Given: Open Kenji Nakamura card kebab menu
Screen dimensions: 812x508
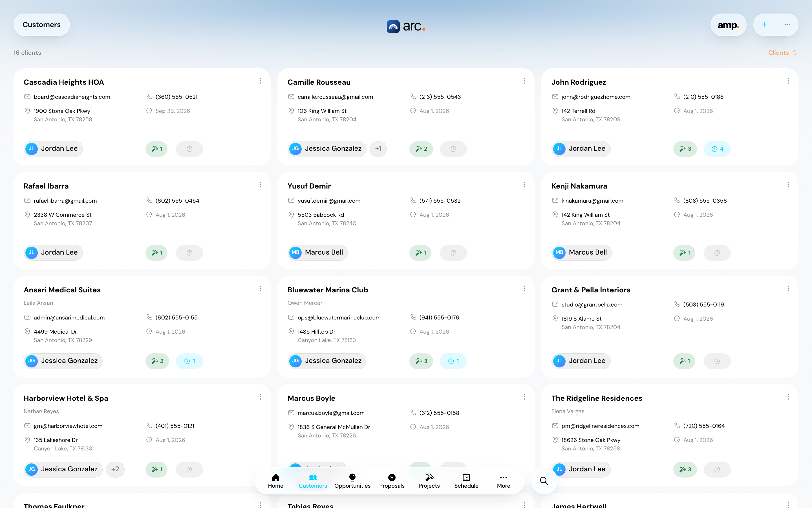Looking at the screenshot, I should tap(788, 185).
